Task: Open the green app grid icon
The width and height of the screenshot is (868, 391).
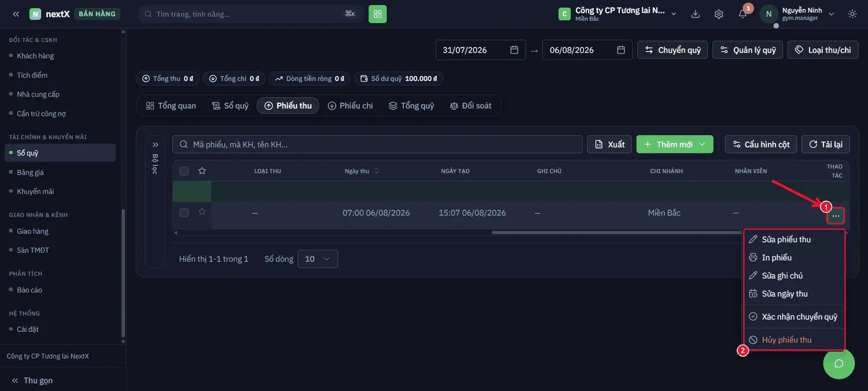Action: click(x=377, y=14)
